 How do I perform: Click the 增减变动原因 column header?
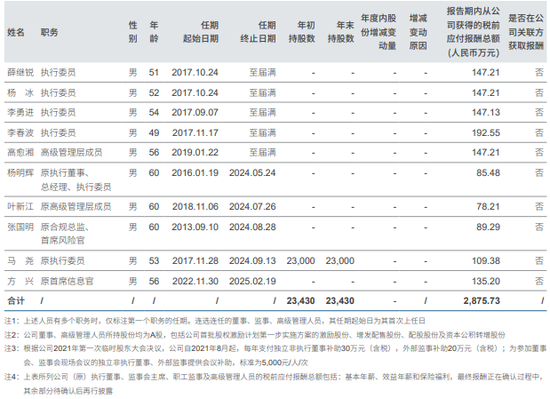(x=418, y=32)
